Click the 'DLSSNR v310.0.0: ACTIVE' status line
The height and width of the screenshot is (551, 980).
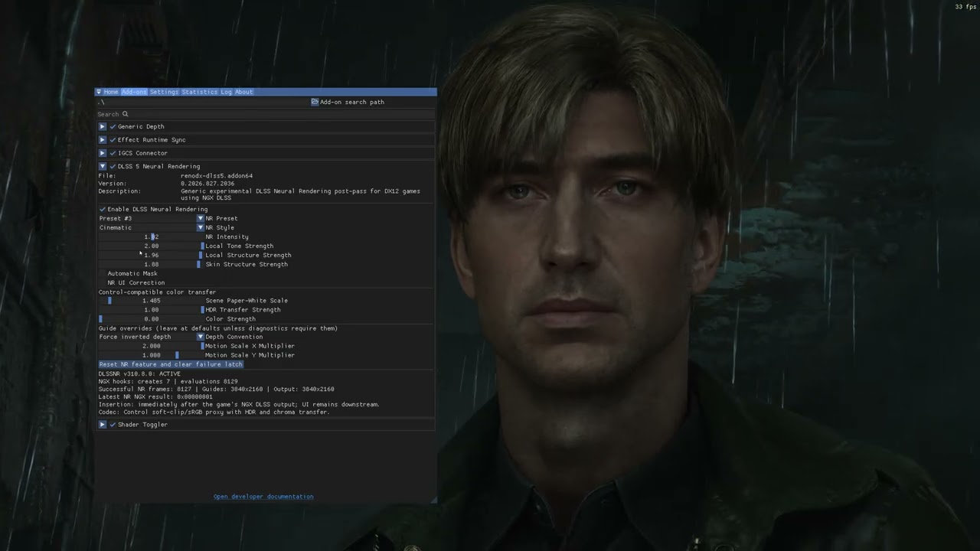[x=139, y=373]
